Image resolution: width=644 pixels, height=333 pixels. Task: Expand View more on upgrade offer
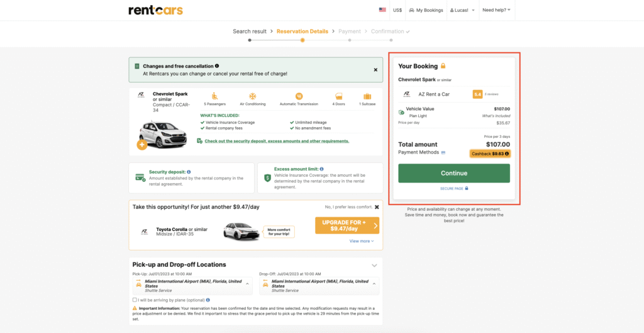[362, 241]
